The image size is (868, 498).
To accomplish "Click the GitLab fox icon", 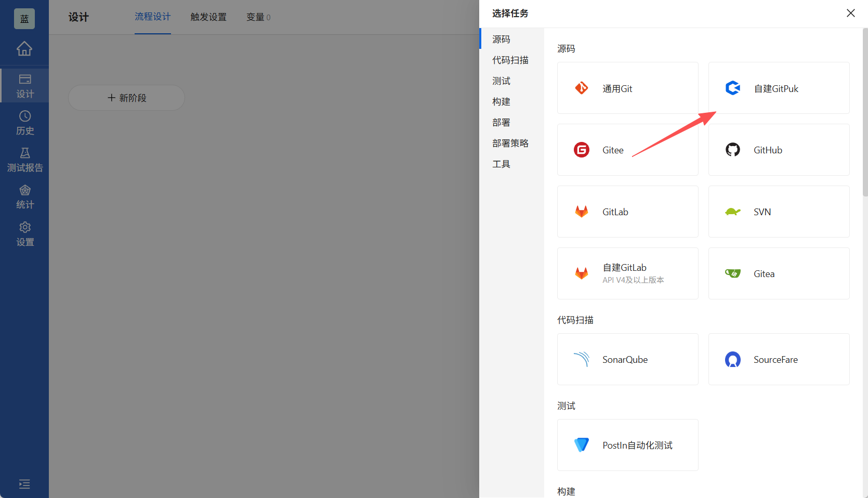I will [x=581, y=212].
